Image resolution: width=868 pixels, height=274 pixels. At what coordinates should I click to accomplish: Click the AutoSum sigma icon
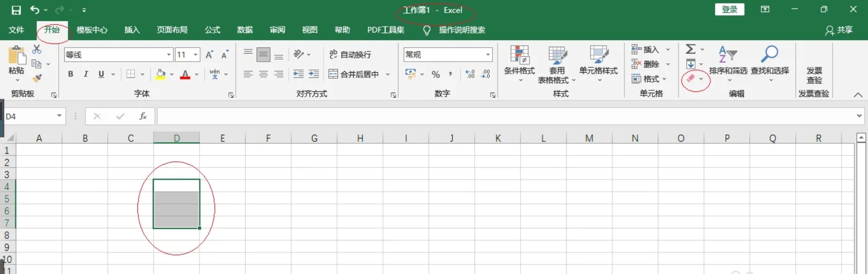click(690, 49)
